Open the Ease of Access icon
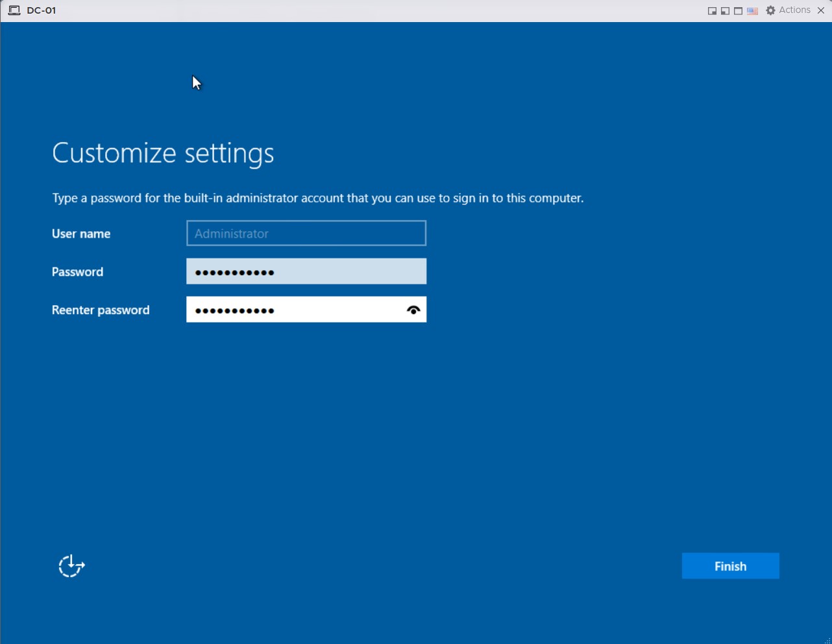This screenshot has height=644, width=832. click(x=71, y=565)
